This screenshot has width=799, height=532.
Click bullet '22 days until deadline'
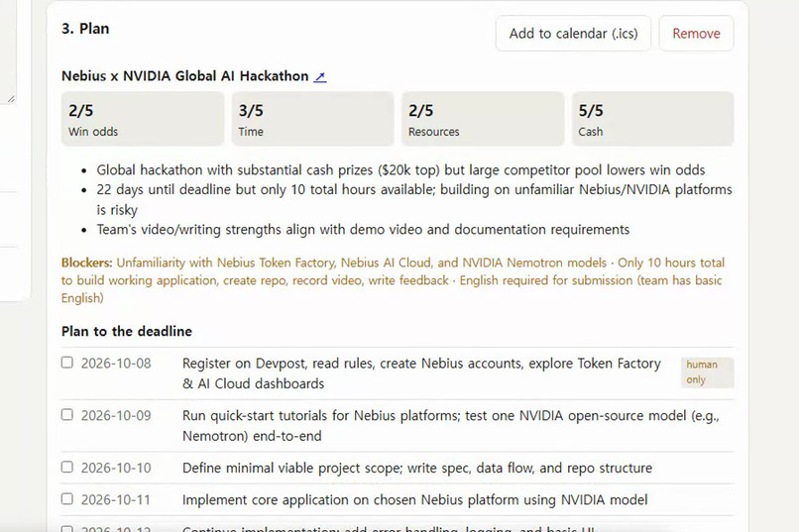click(x=414, y=199)
